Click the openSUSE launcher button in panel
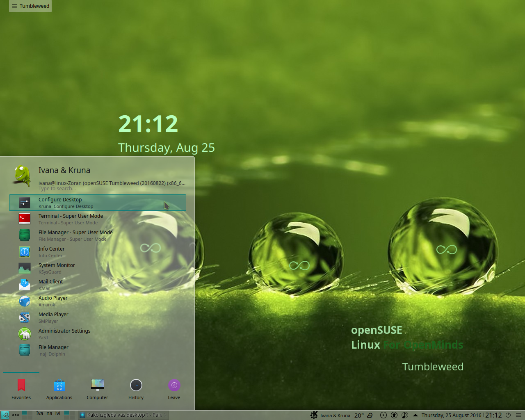This screenshot has height=420, width=525. (x=5, y=415)
